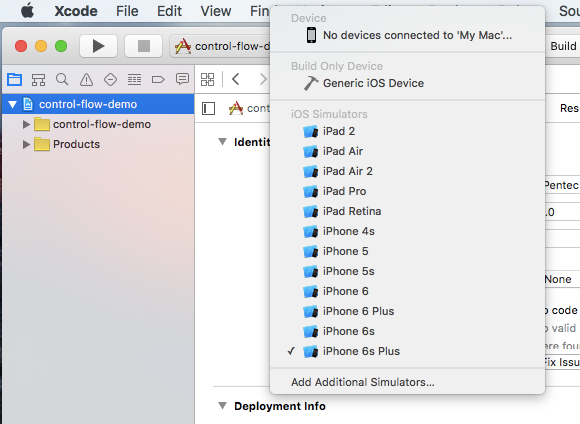Toggle the project and targets list sidebar
The width and height of the screenshot is (580, 424).
[x=208, y=109]
